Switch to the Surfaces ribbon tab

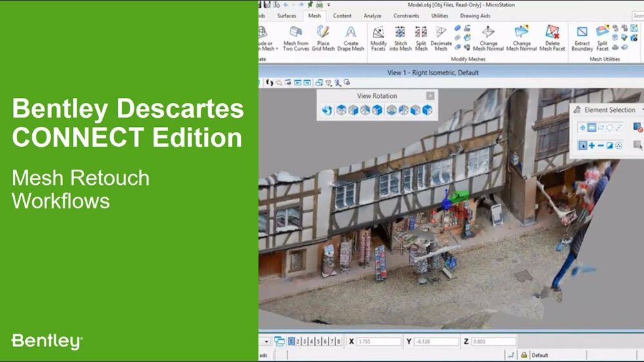tap(287, 15)
